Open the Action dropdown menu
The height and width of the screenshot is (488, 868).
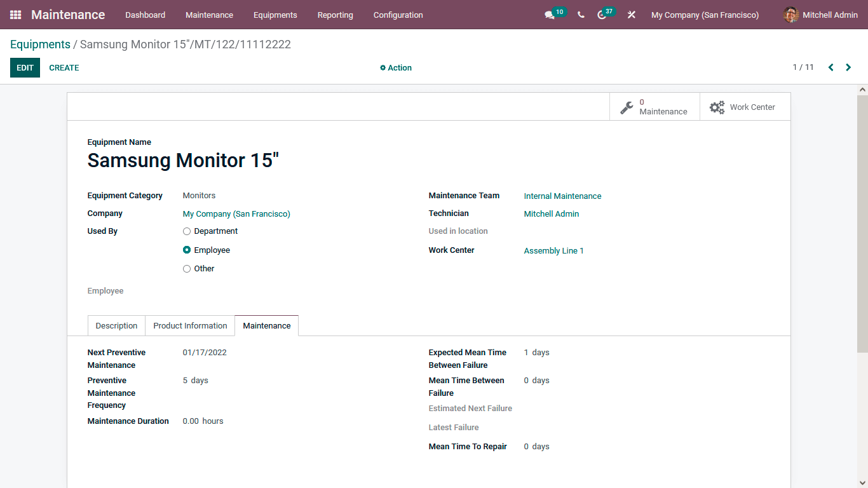[x=396, y=68]
